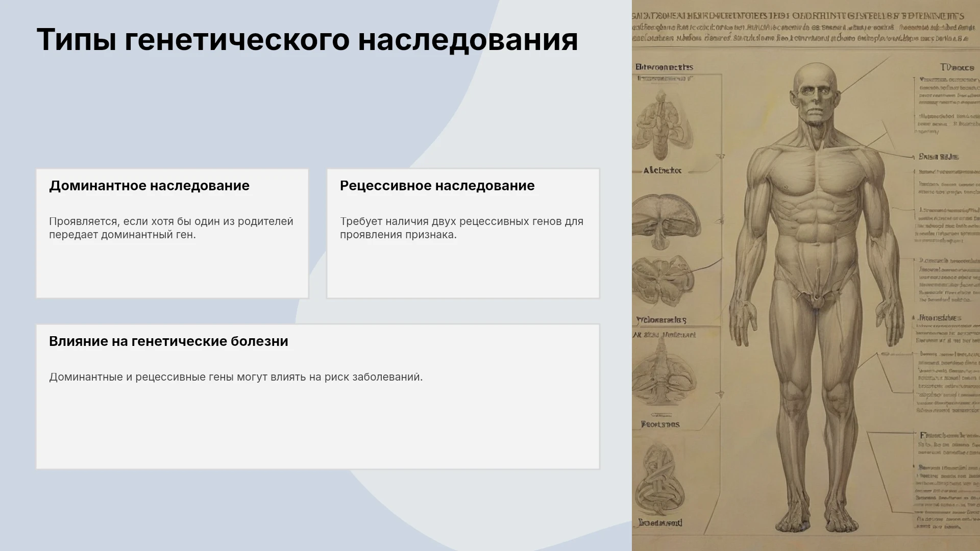
Task: Click the dominant gene description text
Action: pos(171,228)
